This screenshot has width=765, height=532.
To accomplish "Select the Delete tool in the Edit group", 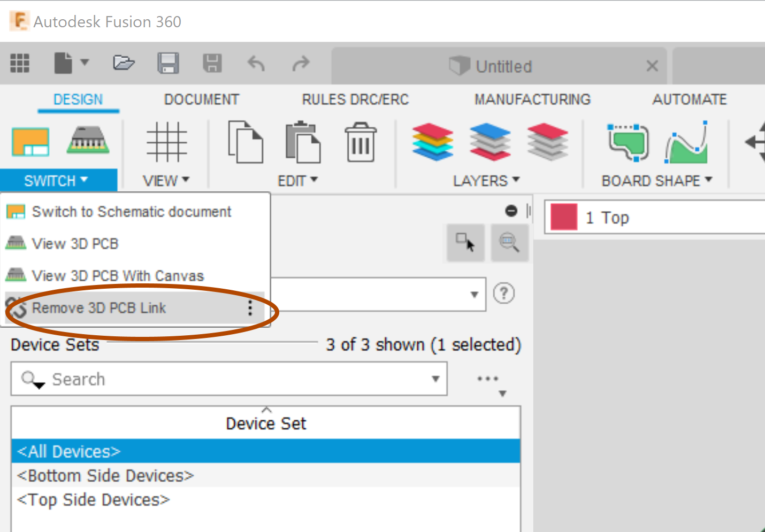I will point(361,141).
